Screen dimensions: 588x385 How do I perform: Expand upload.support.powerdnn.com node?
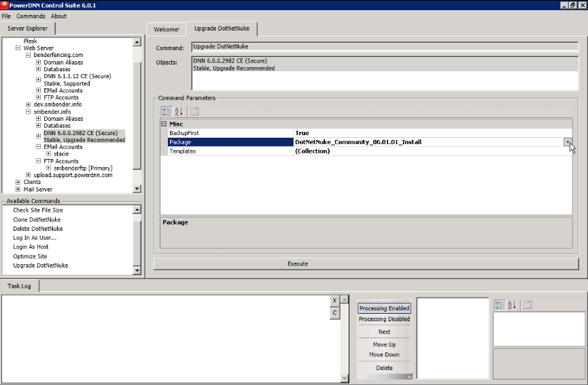(28, 175)
